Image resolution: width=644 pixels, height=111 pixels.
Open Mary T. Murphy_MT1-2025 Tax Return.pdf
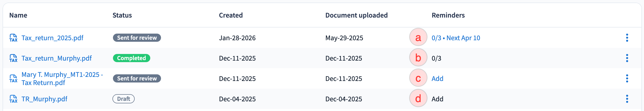pos(62,78)
